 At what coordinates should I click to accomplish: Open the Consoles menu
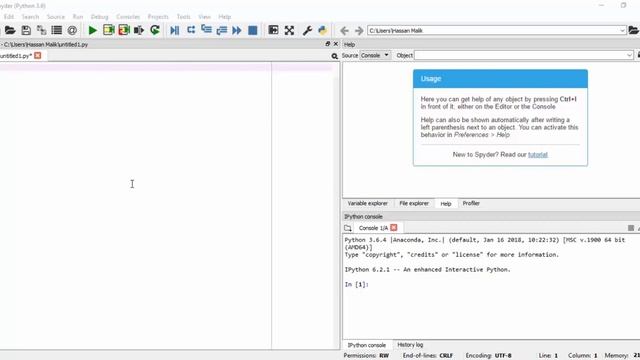[x=128, y=17]
